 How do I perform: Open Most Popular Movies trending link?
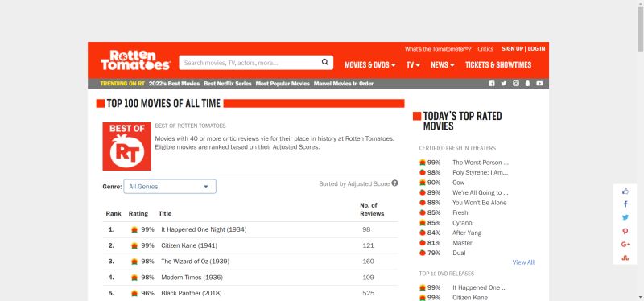(283, 84)
